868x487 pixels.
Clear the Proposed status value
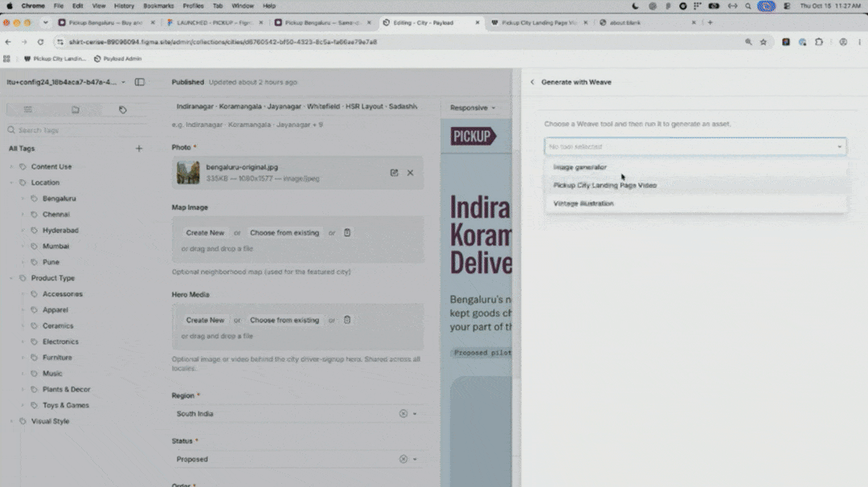click(403, 459)
